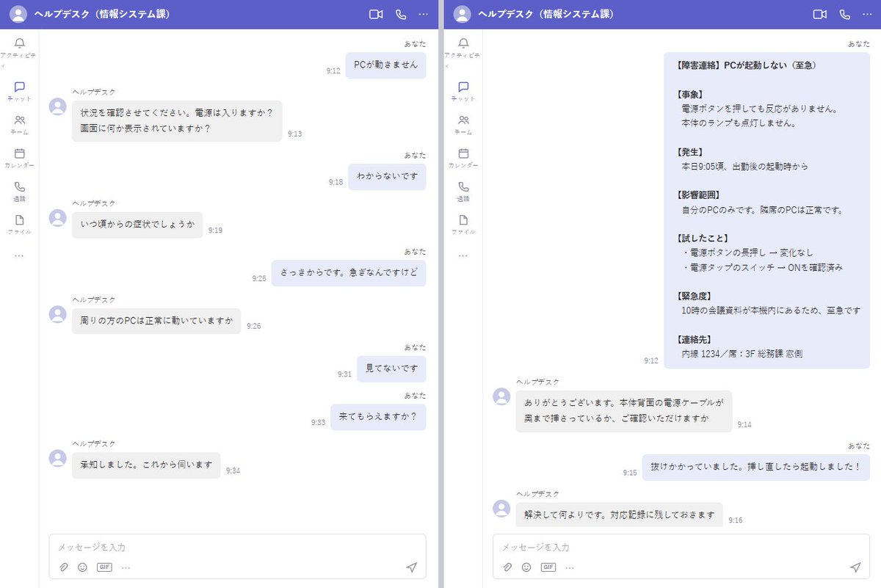
Task: Select message '来てもらえますか？'
Action: (x=378, y=417)
